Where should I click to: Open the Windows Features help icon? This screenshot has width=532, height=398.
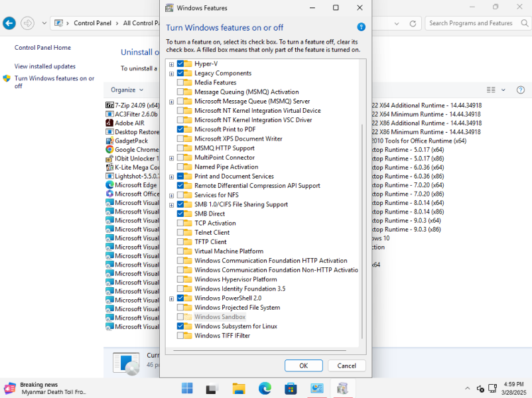(362, 27)
